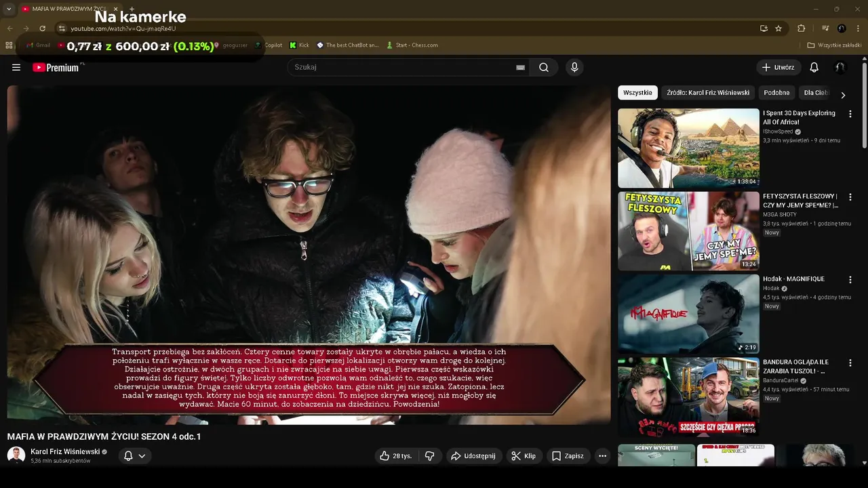This screenshot has width=868, height=488.
Task: Open BanduraCartel channel name
Action: click(781, 380)
